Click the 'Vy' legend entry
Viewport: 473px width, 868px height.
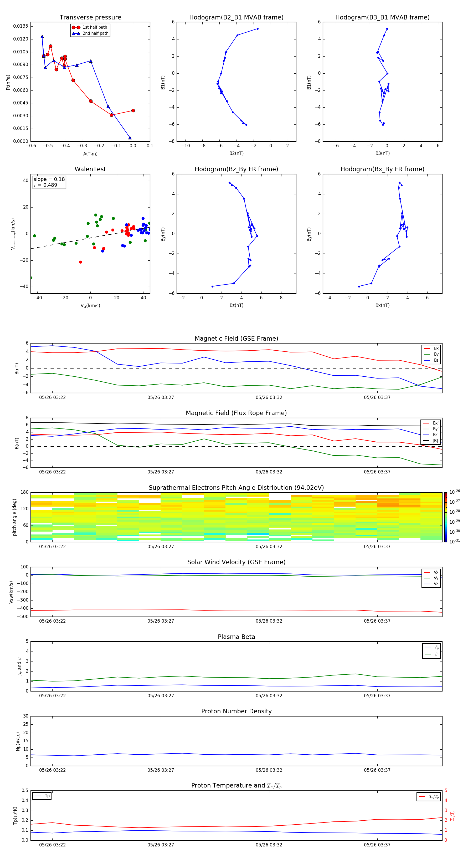pos(431,578)
